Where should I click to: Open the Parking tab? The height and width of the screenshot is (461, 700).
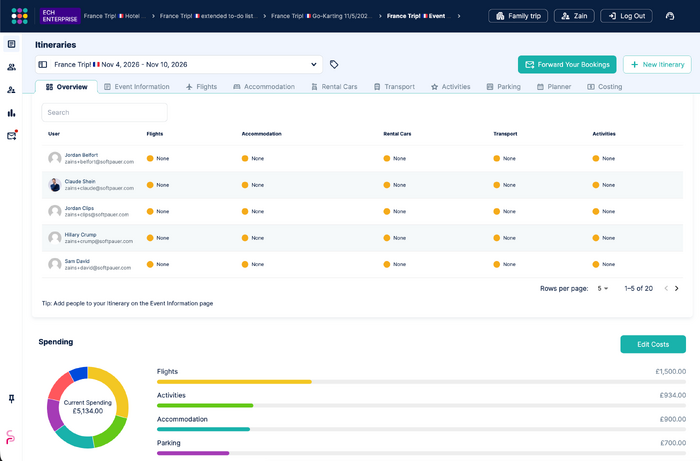[504, 87]
